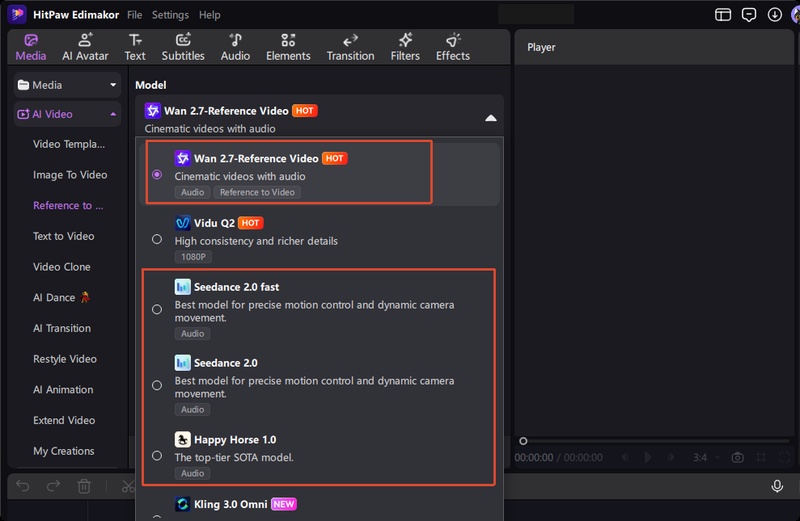Open the Help menu
Image resolution: width=800 pixels, height=521 pixels.
click(210, 15)
